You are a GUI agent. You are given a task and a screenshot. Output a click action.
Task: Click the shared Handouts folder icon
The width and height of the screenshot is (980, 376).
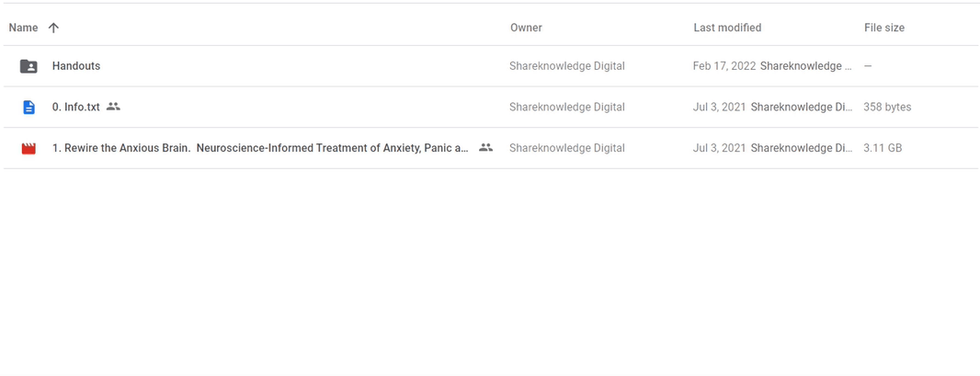(x=28, y=66)
